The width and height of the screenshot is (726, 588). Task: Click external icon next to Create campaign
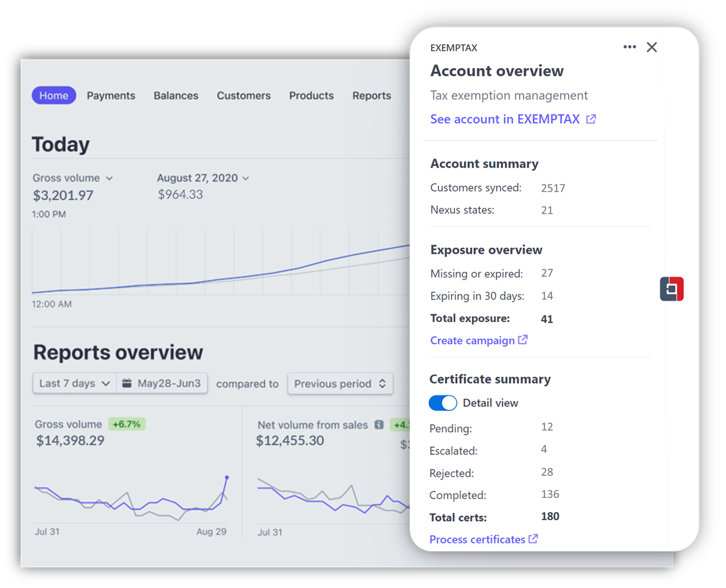click(x=523, y=340)
